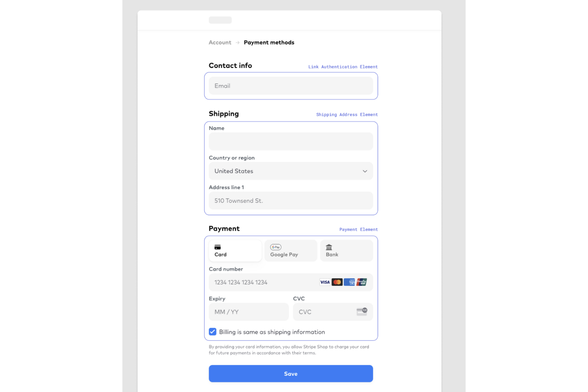Viewport: 588px width, 392px height.
Task: Focus the card number input field
Action: [262, 282]
